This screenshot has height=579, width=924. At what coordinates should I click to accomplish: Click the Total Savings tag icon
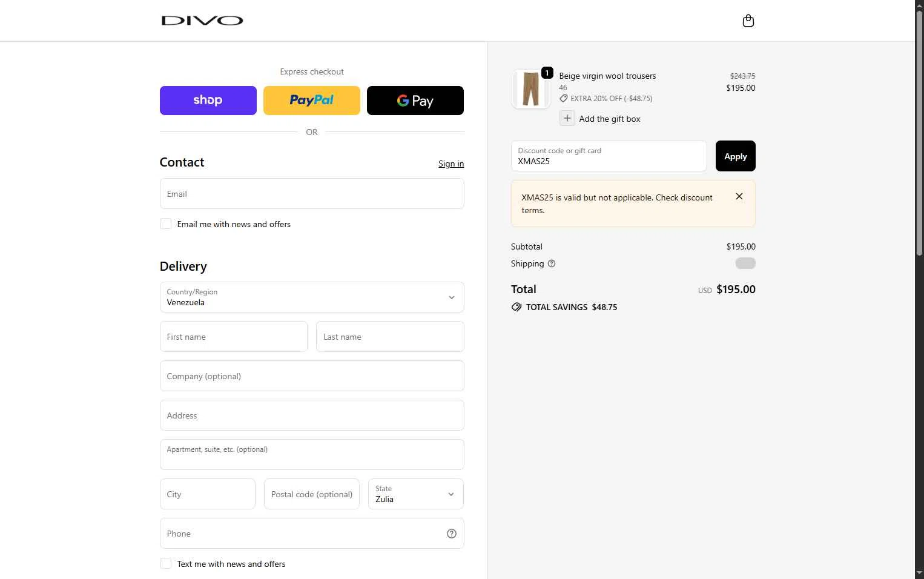(516, 307)
